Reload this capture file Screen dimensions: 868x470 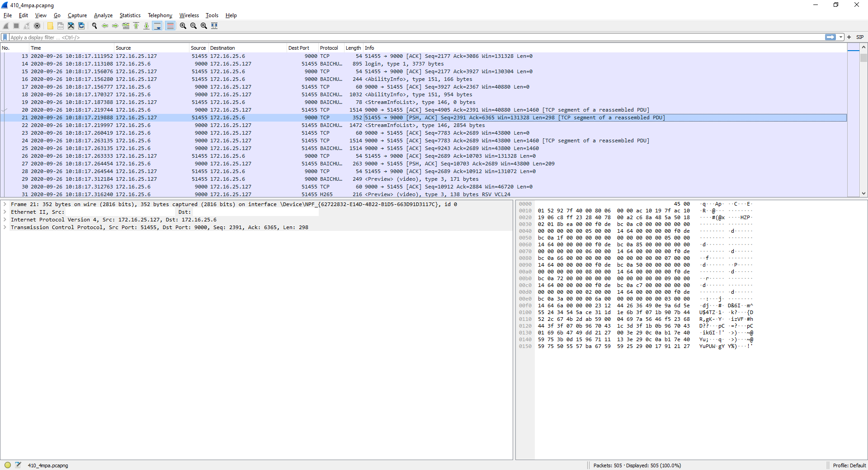pos(81,26)
